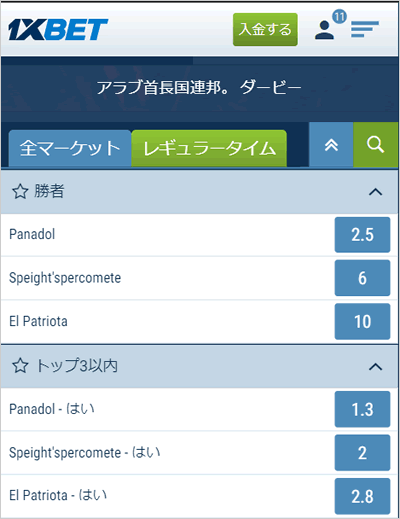Select El Patriota winner odds 10

coord(362,322)
